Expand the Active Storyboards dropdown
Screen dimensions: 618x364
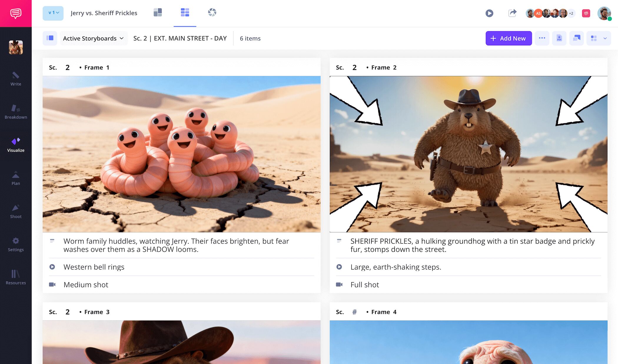coord(93,38)
